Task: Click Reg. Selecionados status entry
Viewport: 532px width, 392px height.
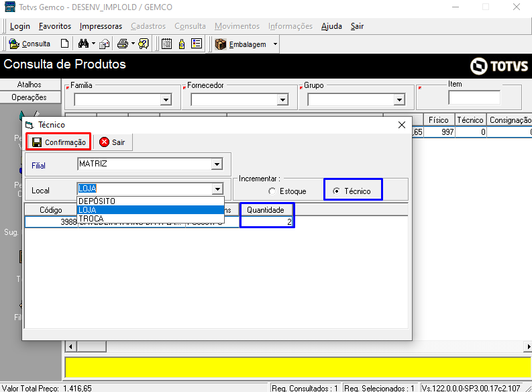Action: point(379,388)
